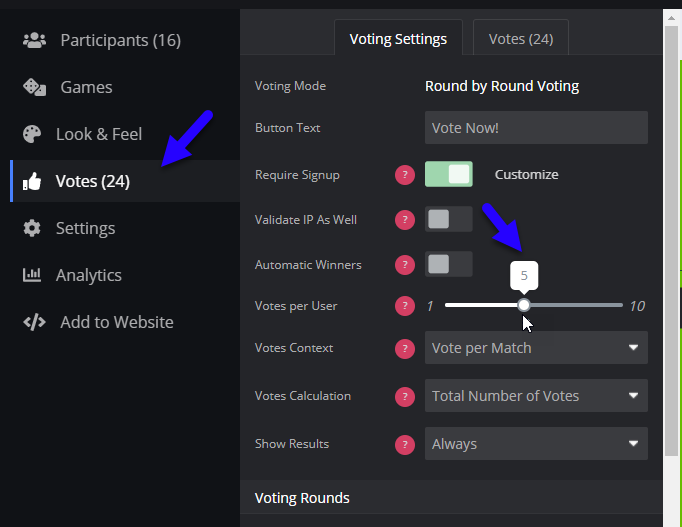682x527 pixels.
Task: Click the Games dice icon
Action: click(34, 87)
